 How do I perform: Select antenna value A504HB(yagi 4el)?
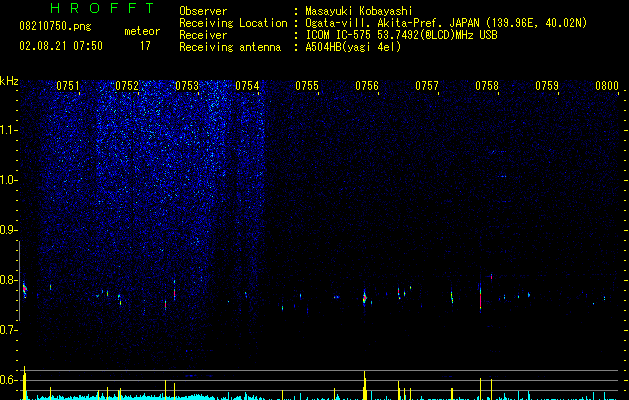pyautogui.click(x=353, y=47)
